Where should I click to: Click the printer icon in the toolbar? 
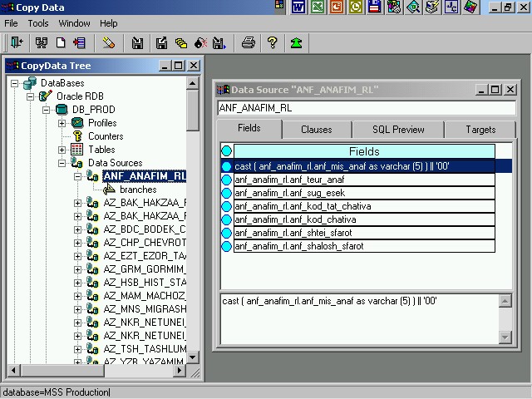pos(248,42)
